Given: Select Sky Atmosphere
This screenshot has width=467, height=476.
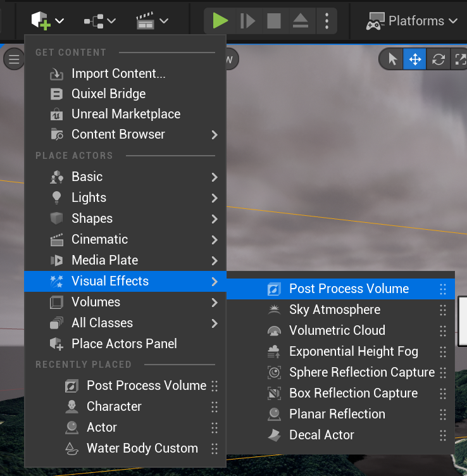Looking at the screenshot, I should point(340,310).
